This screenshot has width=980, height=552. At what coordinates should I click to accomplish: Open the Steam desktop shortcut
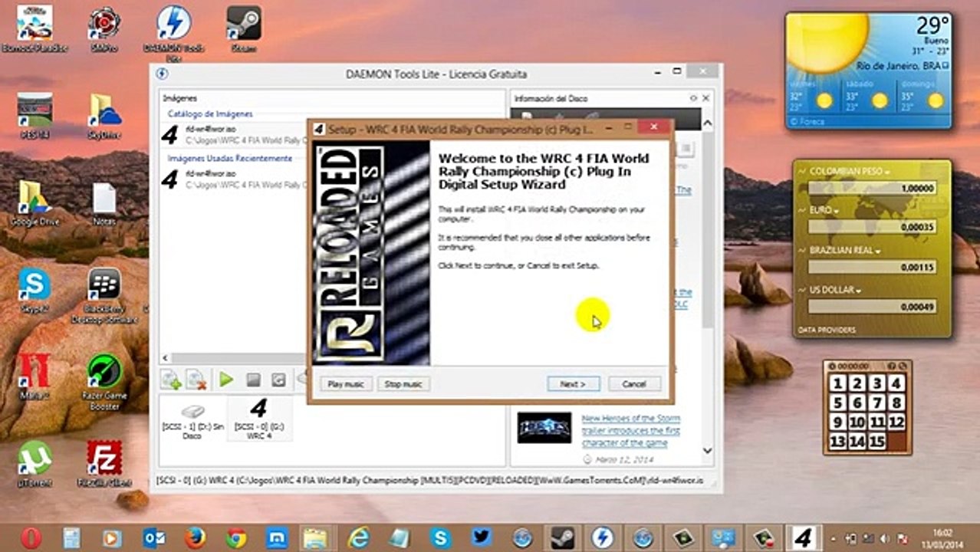[244, 29]
